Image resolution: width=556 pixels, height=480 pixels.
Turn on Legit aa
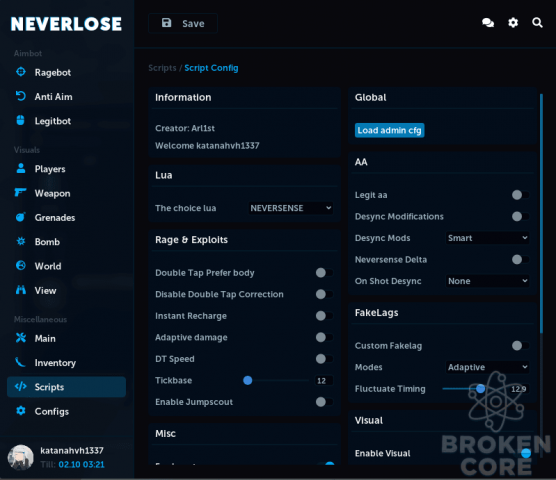[x=520, y=195]
